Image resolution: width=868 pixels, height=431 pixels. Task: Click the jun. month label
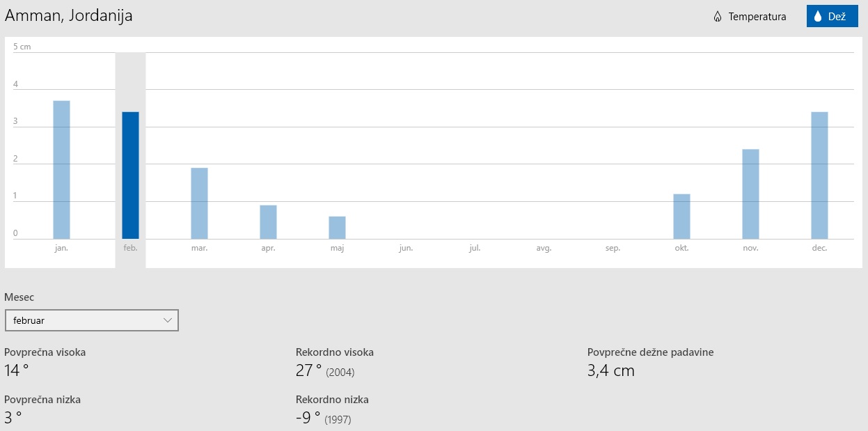click(x=406, y=248)
